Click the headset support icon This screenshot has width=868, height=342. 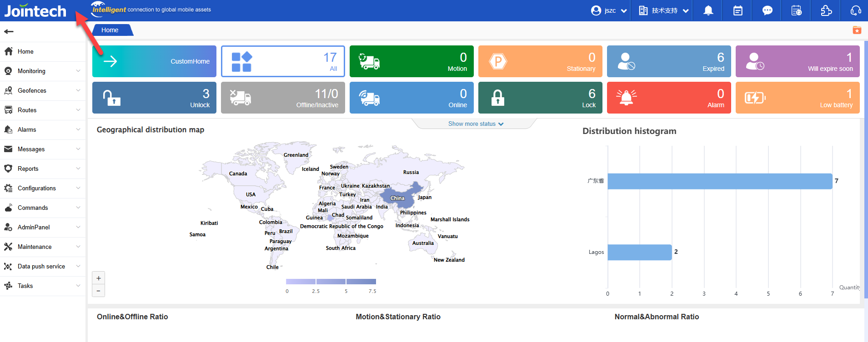(856, 10)
